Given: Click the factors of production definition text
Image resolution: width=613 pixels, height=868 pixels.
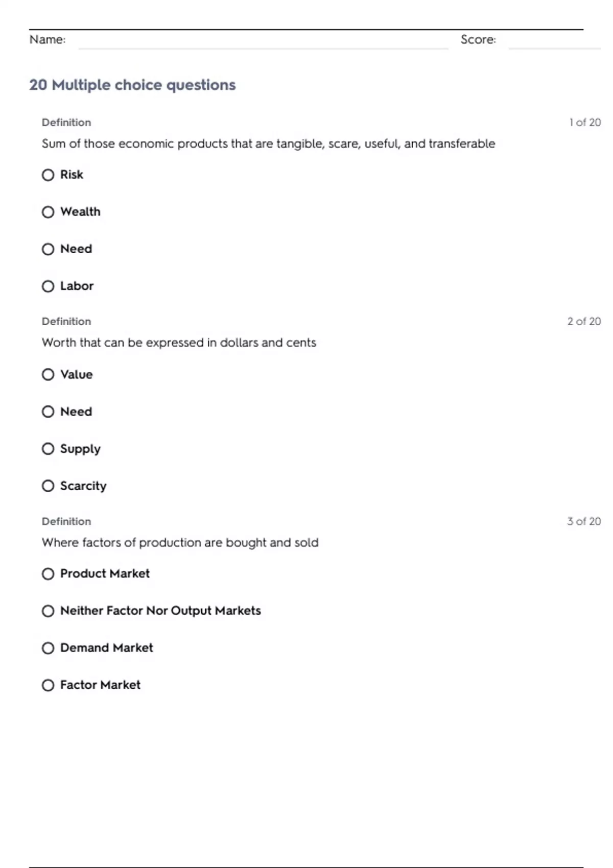Looking at the screenshot, I should click(x=180, y=543).
